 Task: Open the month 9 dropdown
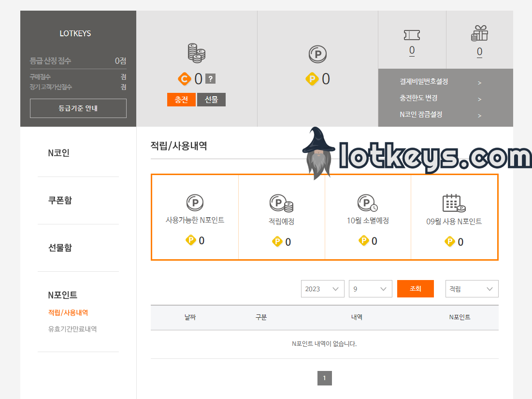tap(371, 289)
